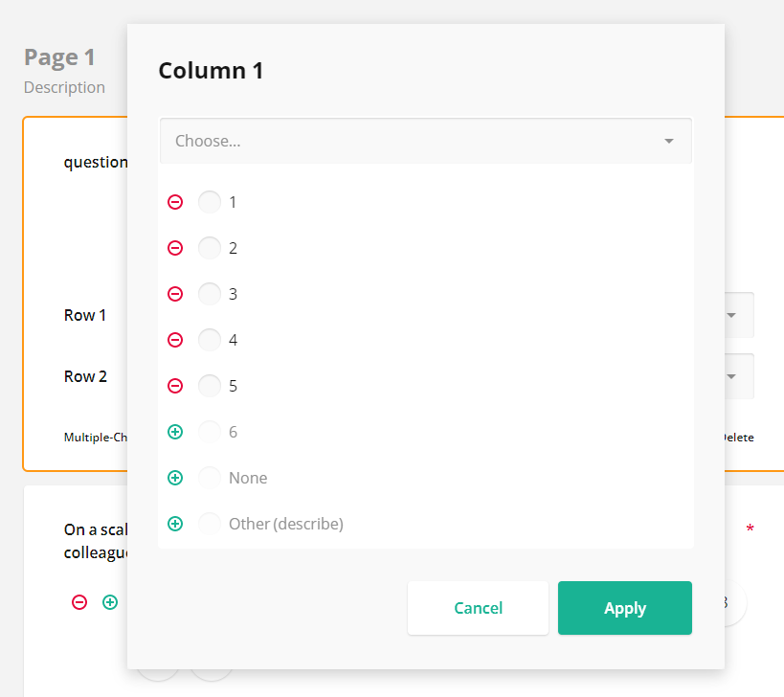Expand the Row 2 dropdown arrow
784x697 pixels.
click(x=731, y=376)
